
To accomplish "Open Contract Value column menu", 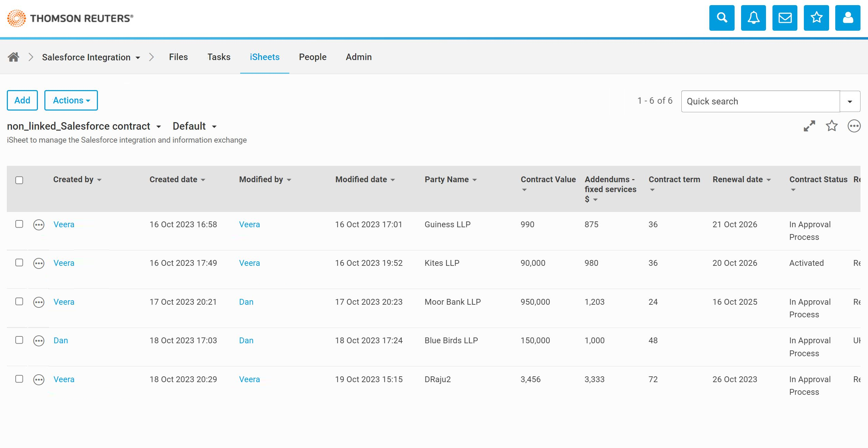I will [x=524, y=190].
